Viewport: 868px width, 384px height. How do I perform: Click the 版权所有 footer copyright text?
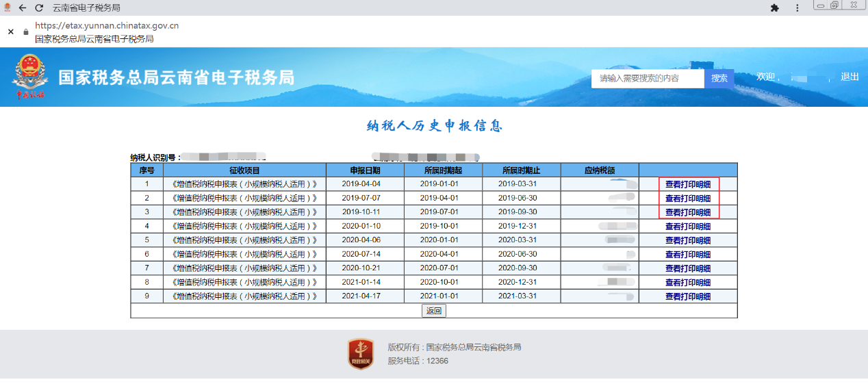(454, 347)
